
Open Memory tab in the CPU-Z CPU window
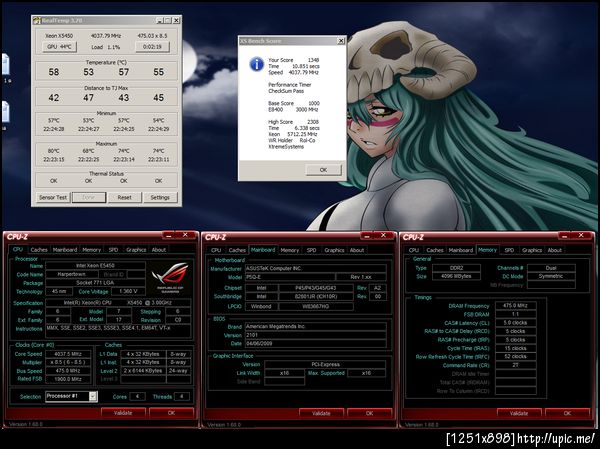pos(91,250)
